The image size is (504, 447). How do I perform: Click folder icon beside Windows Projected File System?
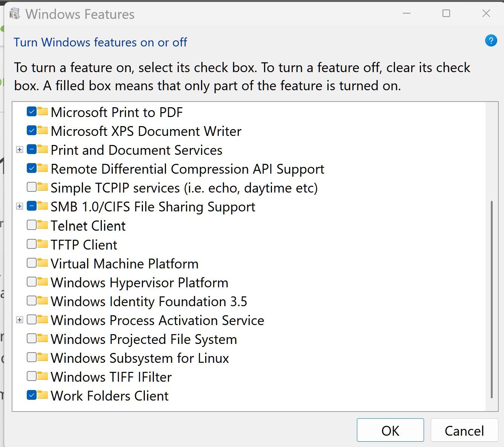coord(43,338)
